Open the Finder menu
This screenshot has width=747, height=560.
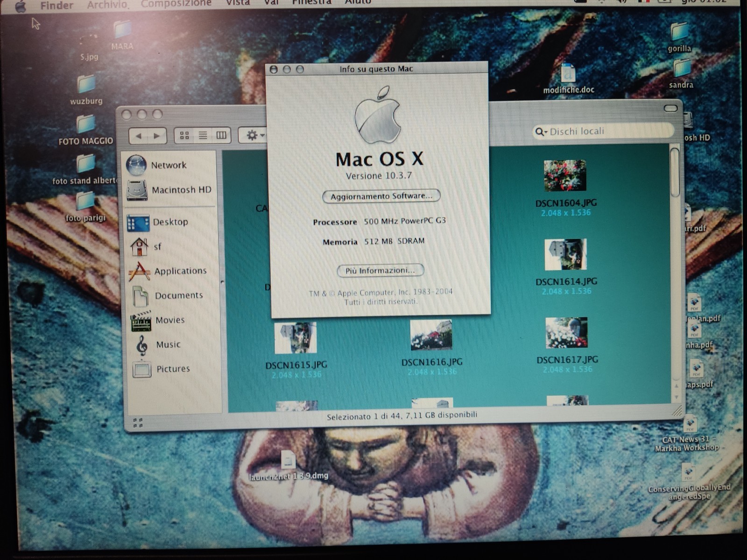click(x=57, y=6)
